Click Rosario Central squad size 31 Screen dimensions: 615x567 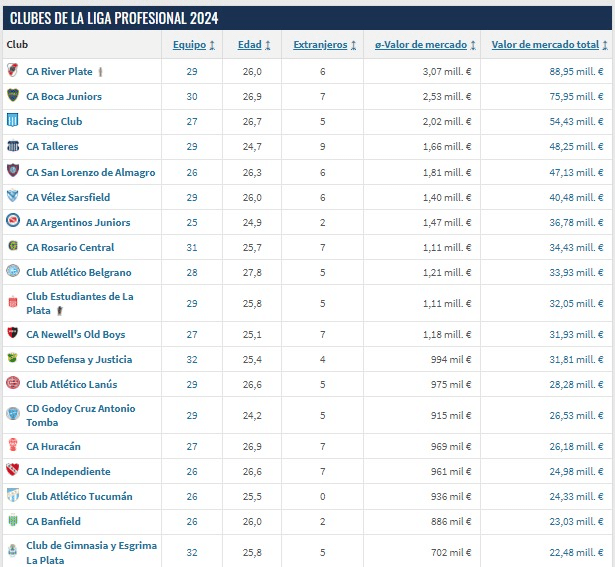coord(192,247)
